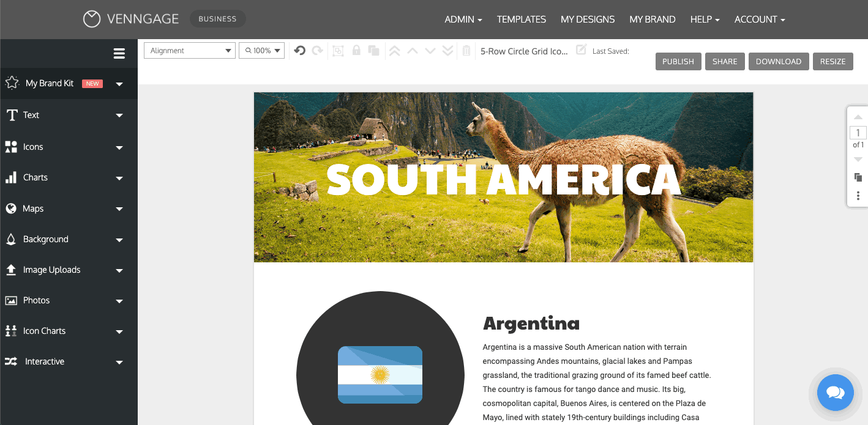Image resolution: width=868 pixels, height=425 pixels.
Task: Expand the Photos section arrow
Action: pos(119,301)
